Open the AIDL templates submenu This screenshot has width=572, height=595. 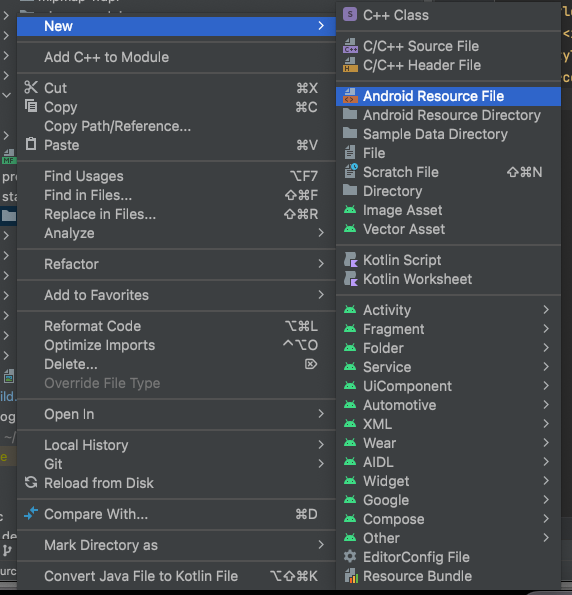click(x=448, y=462)
